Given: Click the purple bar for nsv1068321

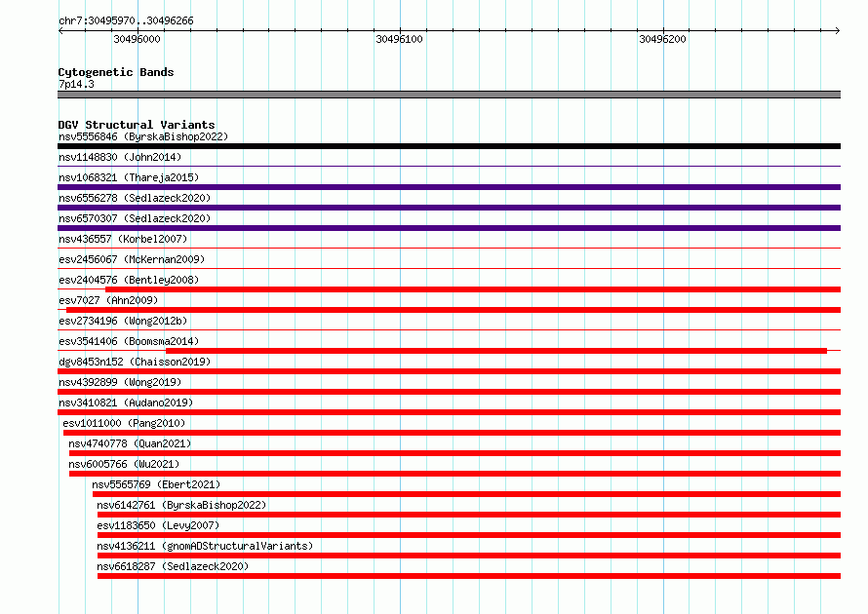Looking at the screenshot, I should click(x=449, y=187).
